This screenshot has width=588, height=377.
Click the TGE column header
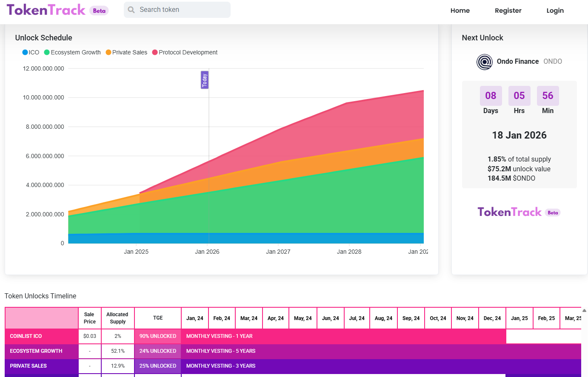(158, 318)
